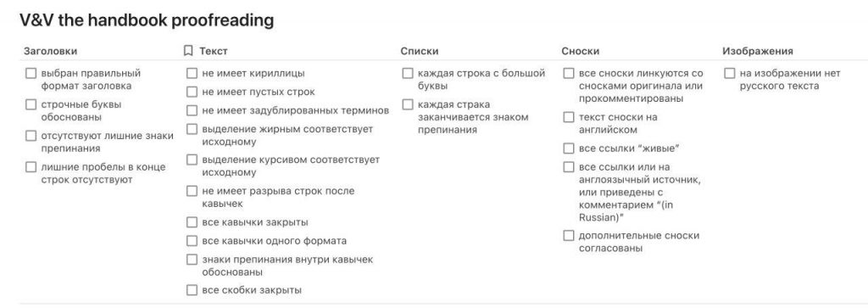Check 'отсутствуют лишние знаки препинания'

(x=31, y=137)
